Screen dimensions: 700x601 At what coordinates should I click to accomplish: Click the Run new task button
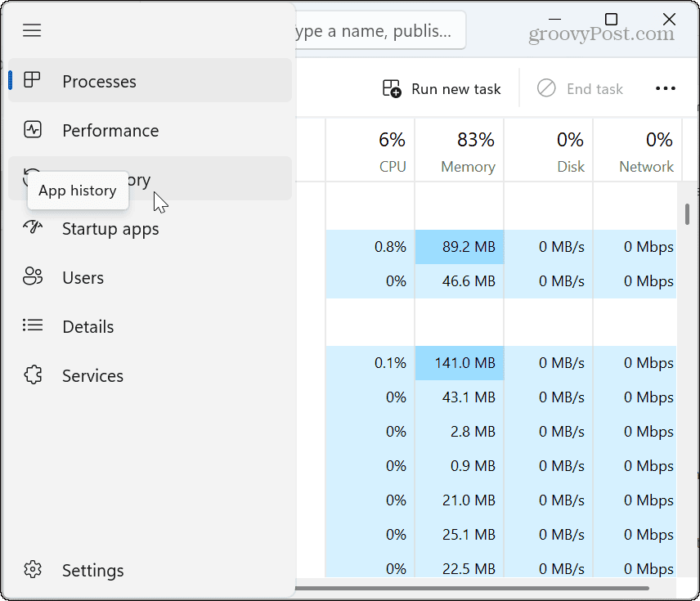click(442, 88)
